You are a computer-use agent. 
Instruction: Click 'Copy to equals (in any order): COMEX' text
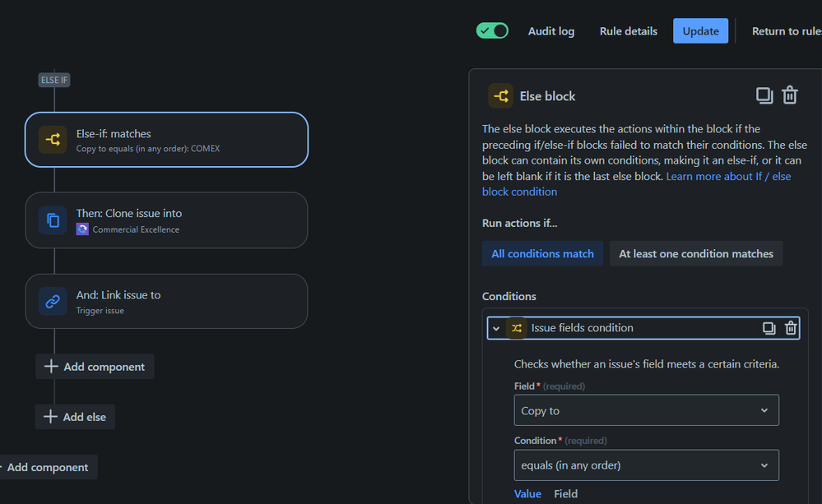click(x=148, y=149)
